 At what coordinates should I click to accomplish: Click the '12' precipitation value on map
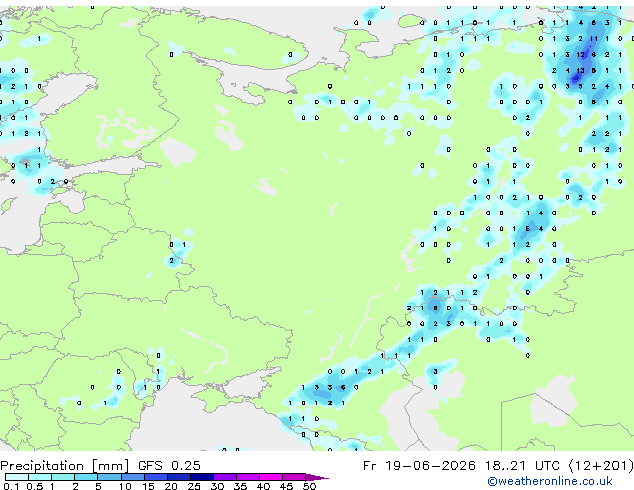pos(580,54)
